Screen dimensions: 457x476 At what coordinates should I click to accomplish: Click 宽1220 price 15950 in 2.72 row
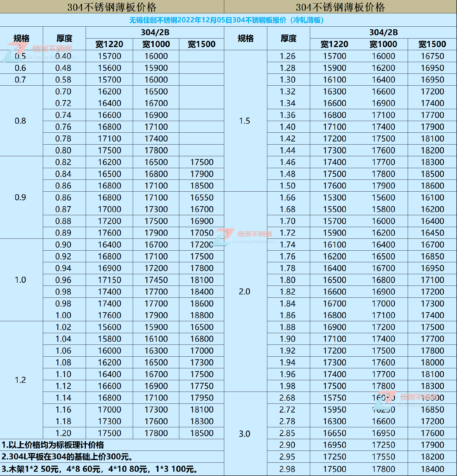point(335,410)
